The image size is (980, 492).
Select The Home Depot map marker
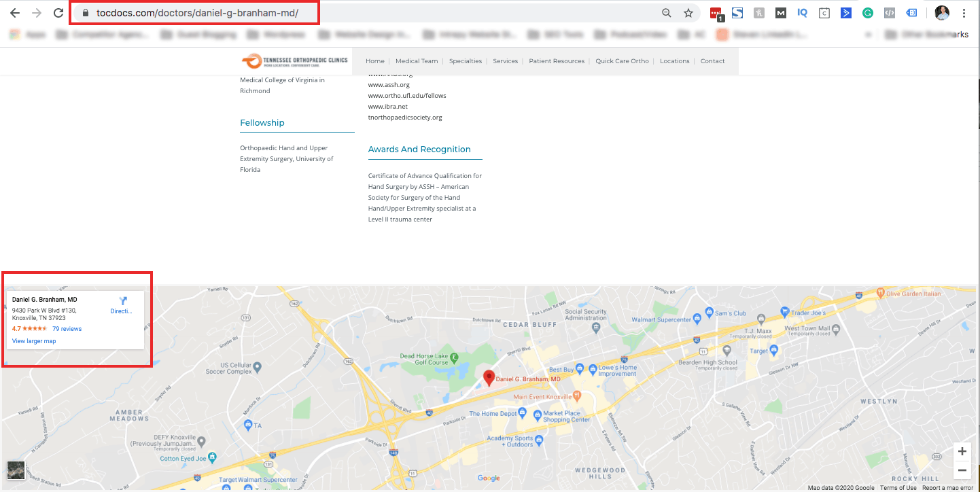pos(522,412)
